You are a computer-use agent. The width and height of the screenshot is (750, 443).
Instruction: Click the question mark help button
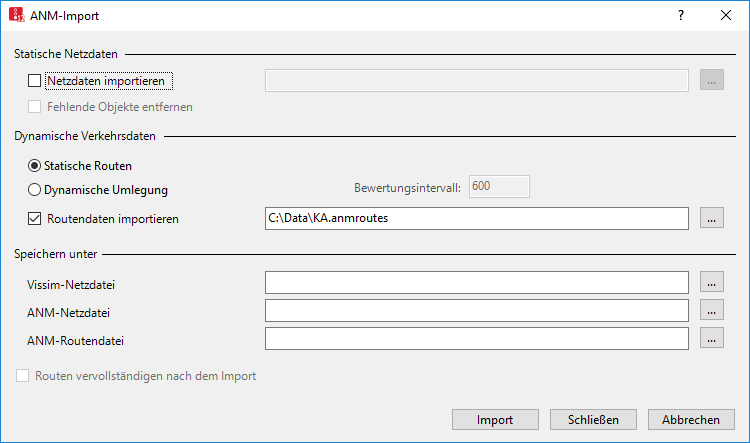tap(680, 16)
